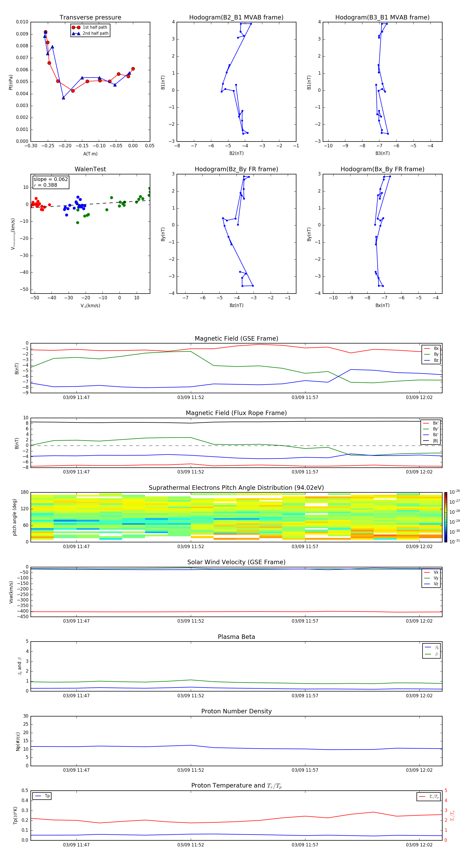Select Bz in the GSE Frame legend

tap(431, 360)
